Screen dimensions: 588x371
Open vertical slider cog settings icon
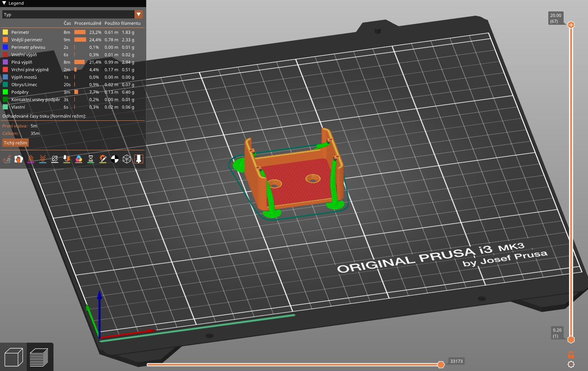tap(571, 364)
